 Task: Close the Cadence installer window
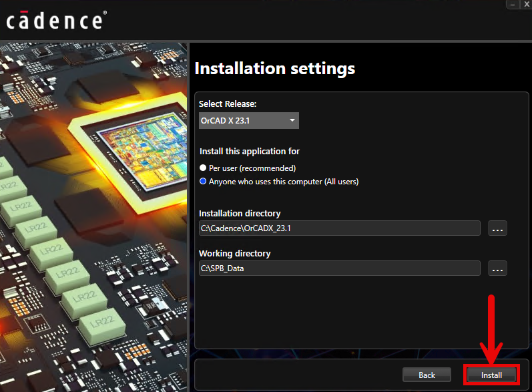tap(527, 4)
